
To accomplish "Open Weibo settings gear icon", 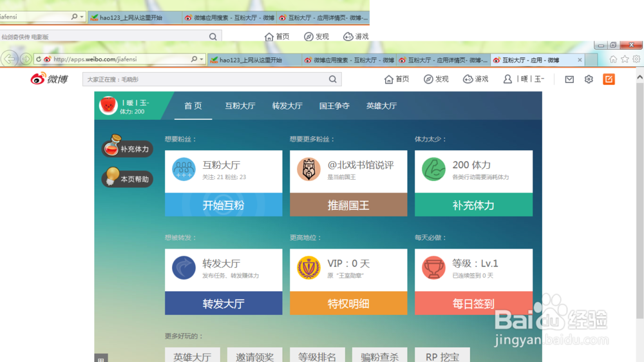I will pyautogui.click(x=589, y=79).
